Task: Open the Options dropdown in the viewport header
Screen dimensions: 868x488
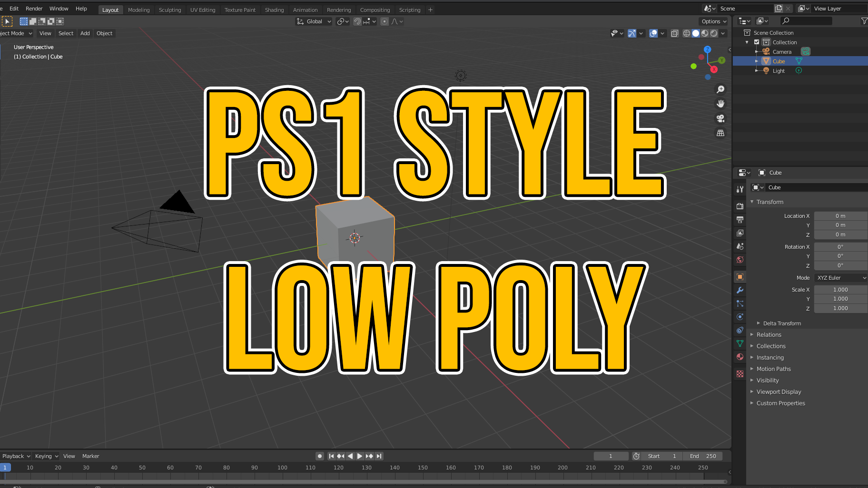Action: [x=713, y=21]
